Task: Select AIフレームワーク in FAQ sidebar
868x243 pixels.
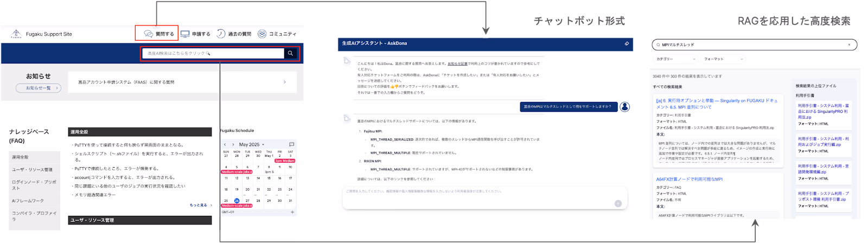Action: 34,201
